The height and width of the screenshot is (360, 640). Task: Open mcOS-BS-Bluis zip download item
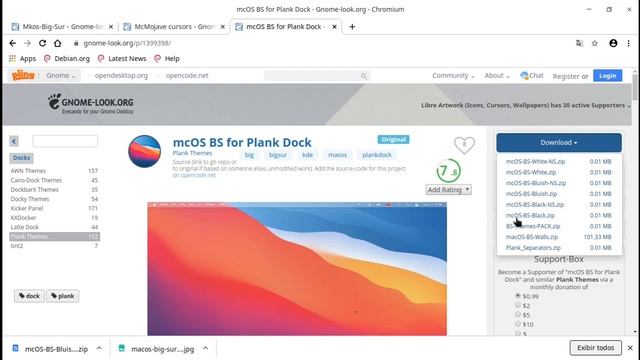[x=51, y=349]
